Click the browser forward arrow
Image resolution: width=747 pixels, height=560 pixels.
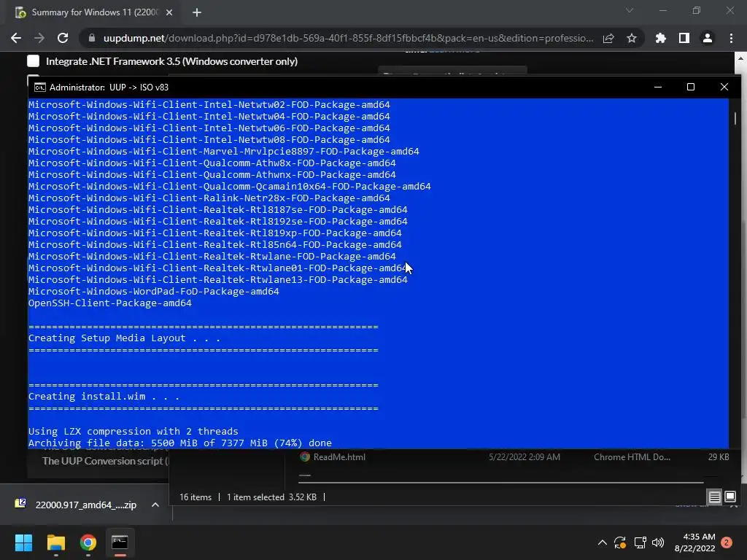(x=39, y=38)
